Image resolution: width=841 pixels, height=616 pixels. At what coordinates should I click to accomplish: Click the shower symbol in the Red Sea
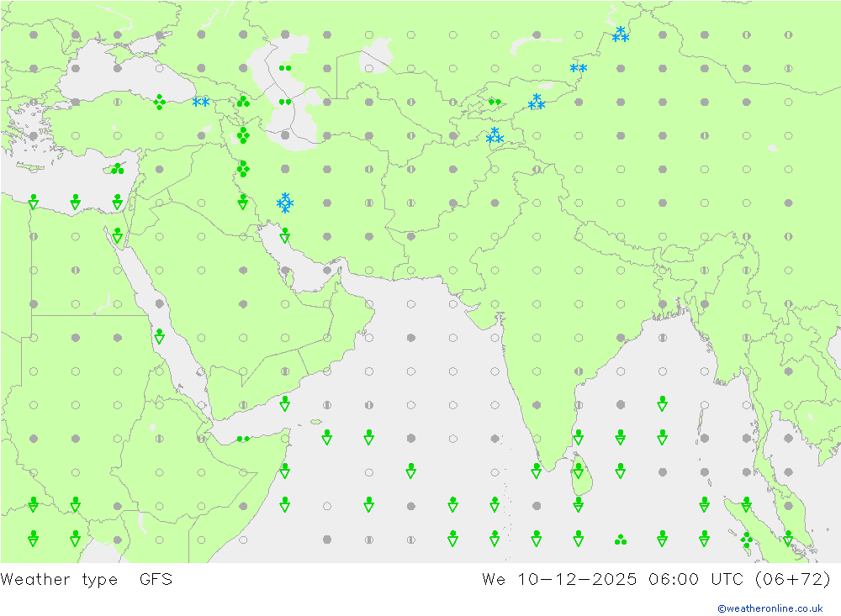click(159, 337)
